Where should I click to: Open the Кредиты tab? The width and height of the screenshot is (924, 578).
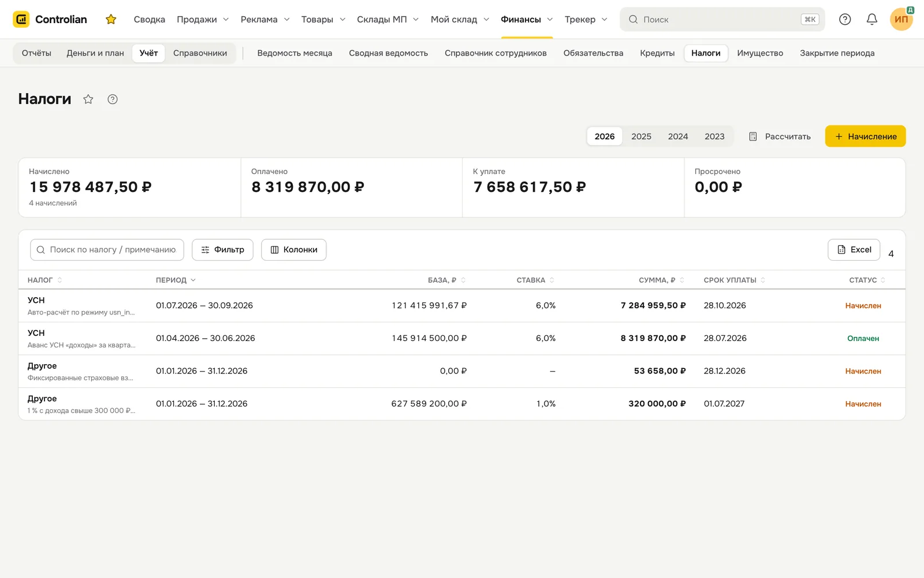[x=657, y=53]
